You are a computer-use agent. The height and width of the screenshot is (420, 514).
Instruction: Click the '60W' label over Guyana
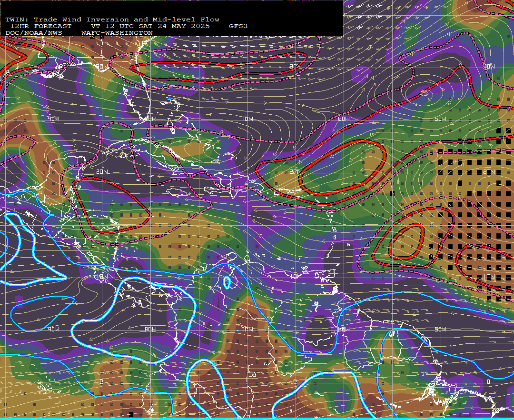tap(344, 329)
